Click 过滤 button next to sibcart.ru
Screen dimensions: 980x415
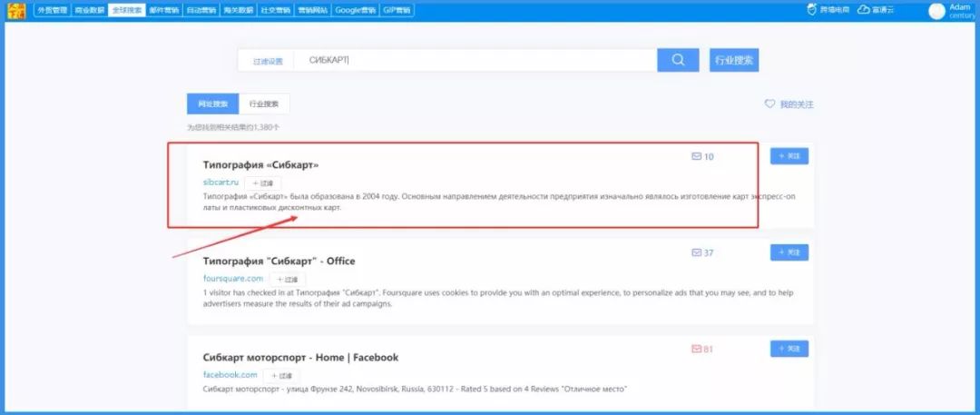263,183
